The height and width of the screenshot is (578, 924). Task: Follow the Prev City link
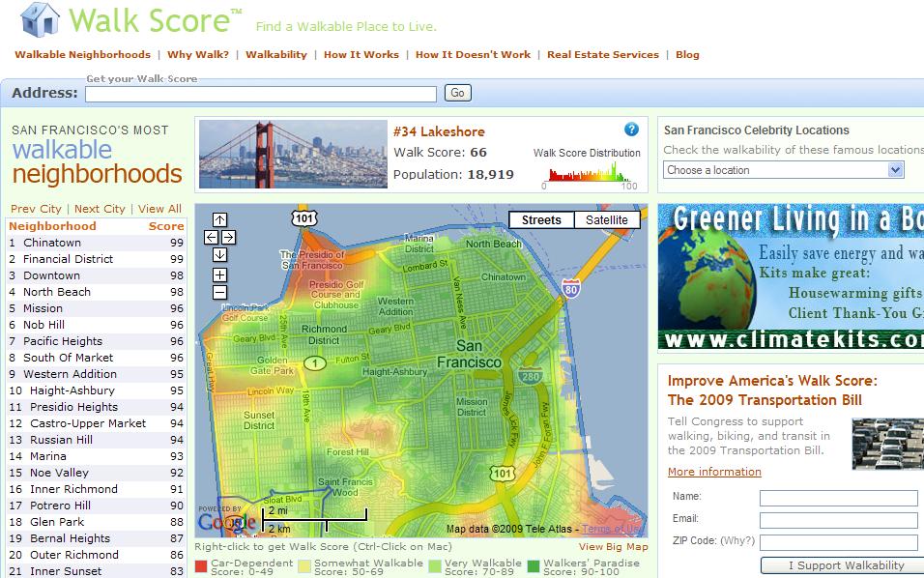36,209
